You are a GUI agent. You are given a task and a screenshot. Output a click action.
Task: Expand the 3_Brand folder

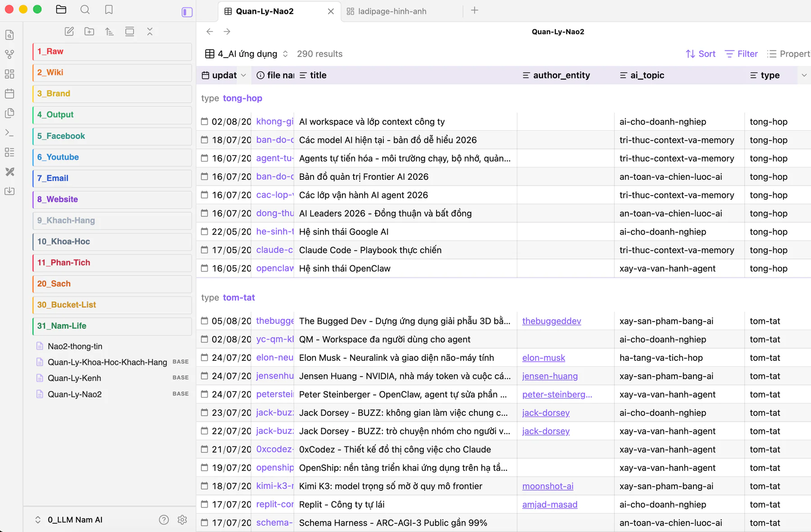(x=112, y=94)
